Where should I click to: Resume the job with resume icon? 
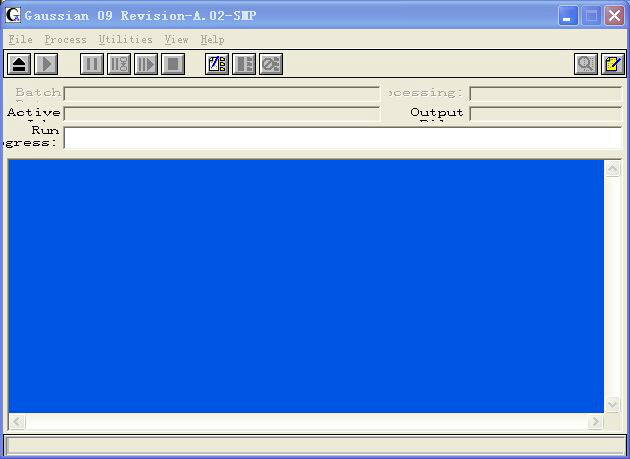point(146,64)
